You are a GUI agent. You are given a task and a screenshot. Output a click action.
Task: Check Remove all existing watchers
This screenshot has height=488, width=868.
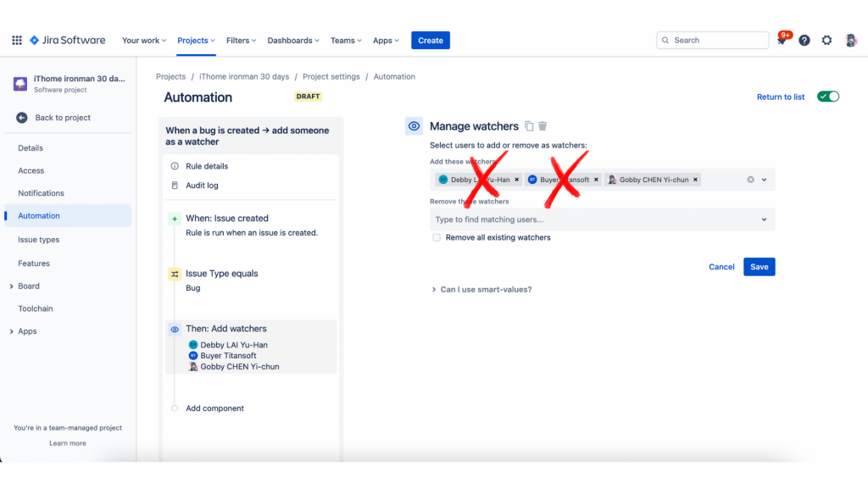pyautogui.click(x=437, y=237)
